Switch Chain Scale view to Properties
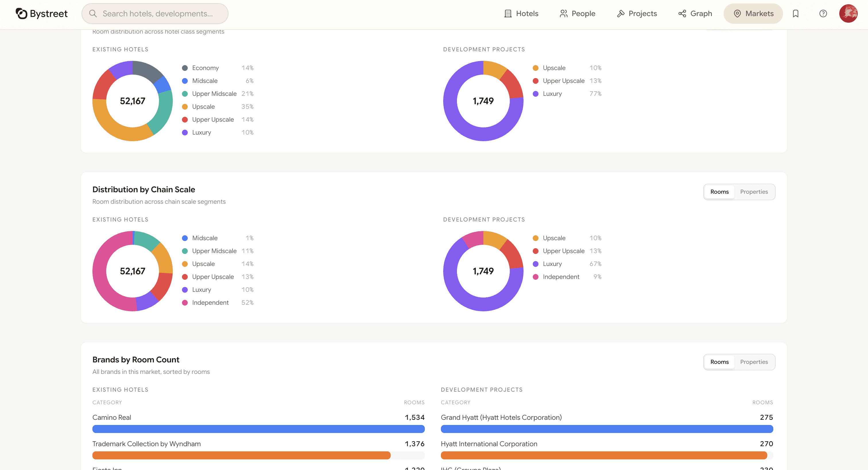Viewport: 868px width, 470px height. [754, 192]
